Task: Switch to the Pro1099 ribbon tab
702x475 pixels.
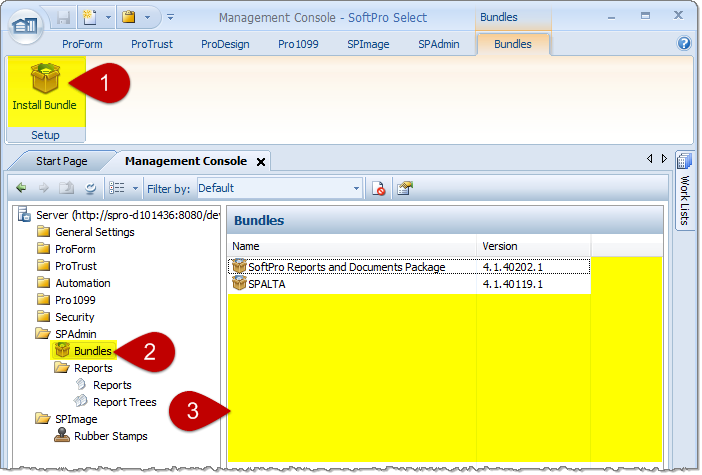Action: coord(298,44)
